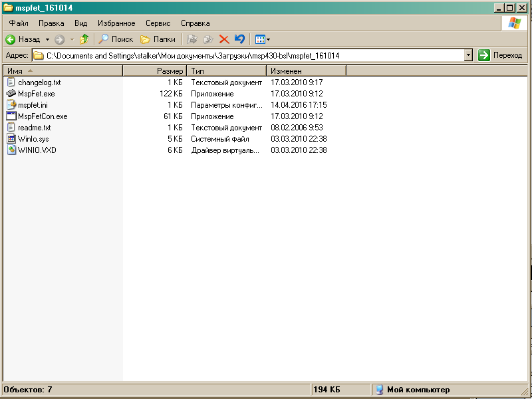Screen dimensions: 532x399
Task: Open the Избранное menu
Action: click(116, 23)
